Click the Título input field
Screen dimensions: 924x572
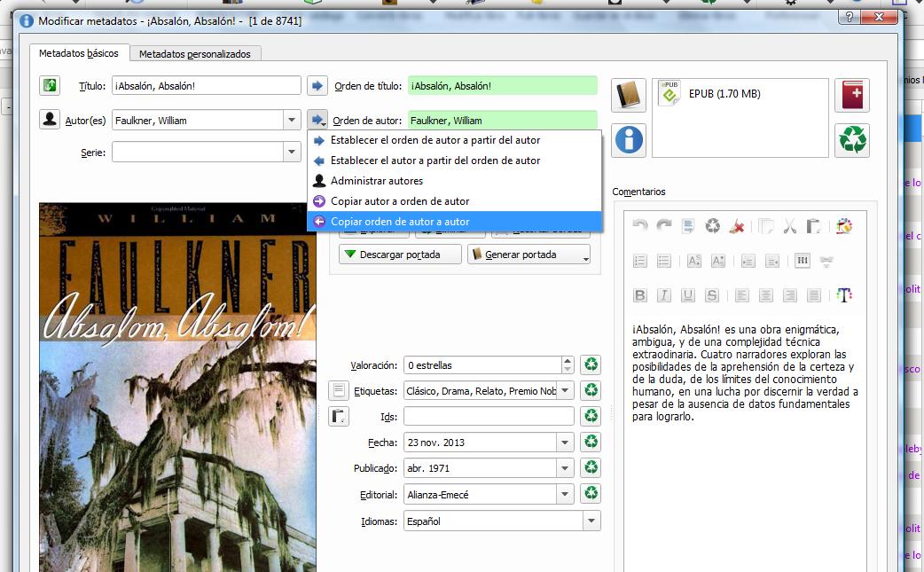(x=207, y=85)
